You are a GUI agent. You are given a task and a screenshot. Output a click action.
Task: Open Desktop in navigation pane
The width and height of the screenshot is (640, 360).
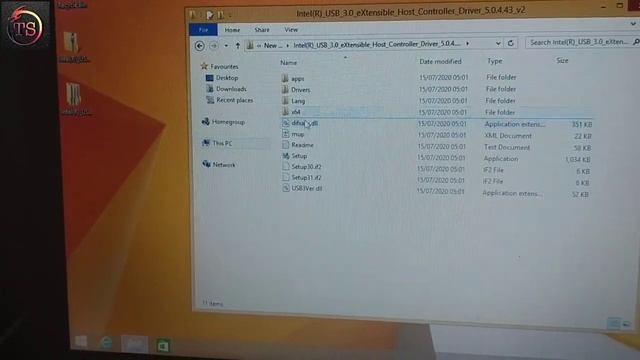pos(227,78)
